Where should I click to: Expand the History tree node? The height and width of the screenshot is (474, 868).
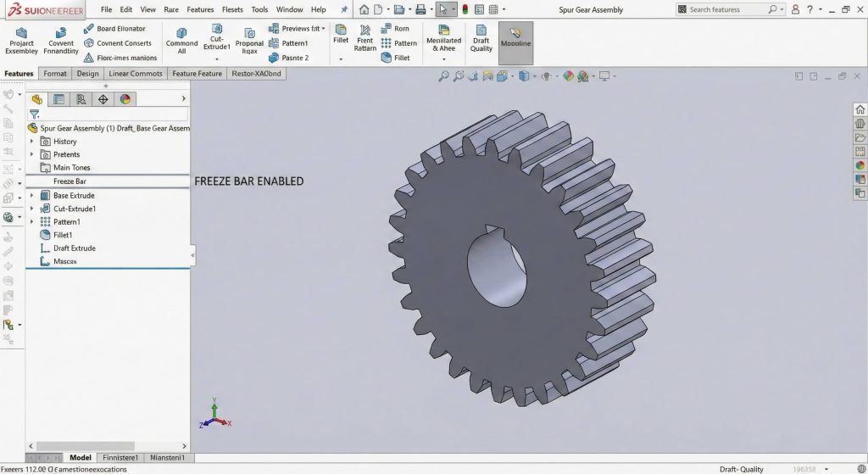[32, 142]
